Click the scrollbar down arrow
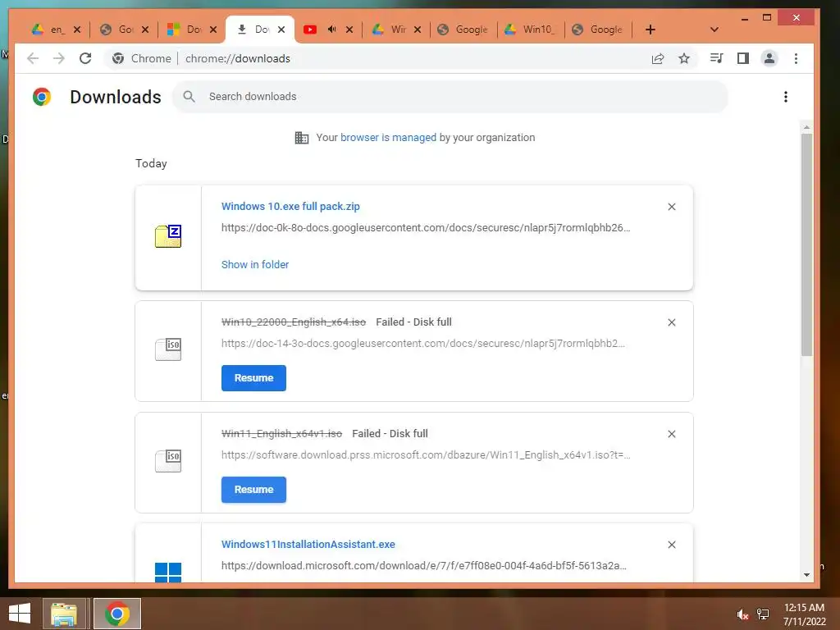Screen dimensions: 840x630 [806, 575]
